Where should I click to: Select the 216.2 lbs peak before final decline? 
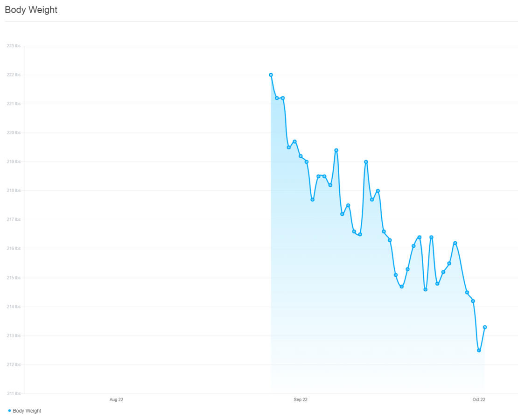(x=455, y=243)
